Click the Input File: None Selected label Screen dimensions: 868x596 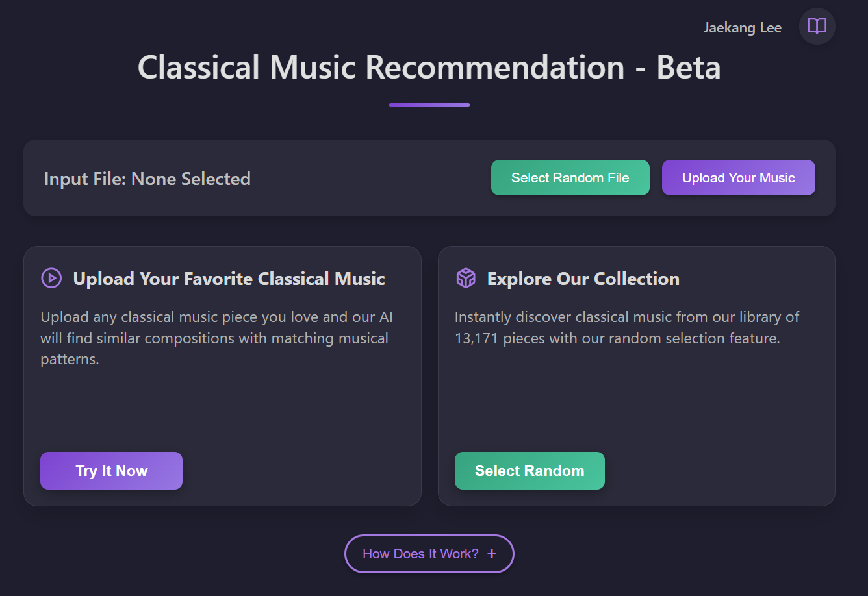147,179
